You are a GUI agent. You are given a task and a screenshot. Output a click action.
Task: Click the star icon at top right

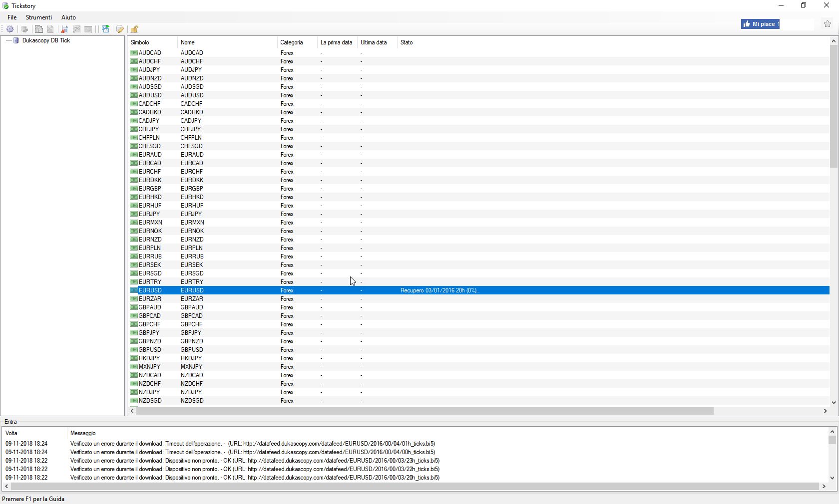click(828, 24)
